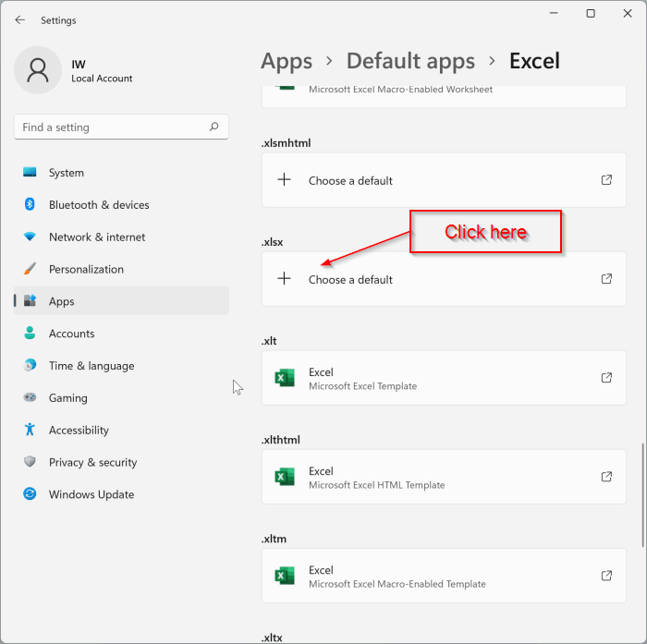Close the Settings window
This screenshot has width=647, height=644.
628,13
